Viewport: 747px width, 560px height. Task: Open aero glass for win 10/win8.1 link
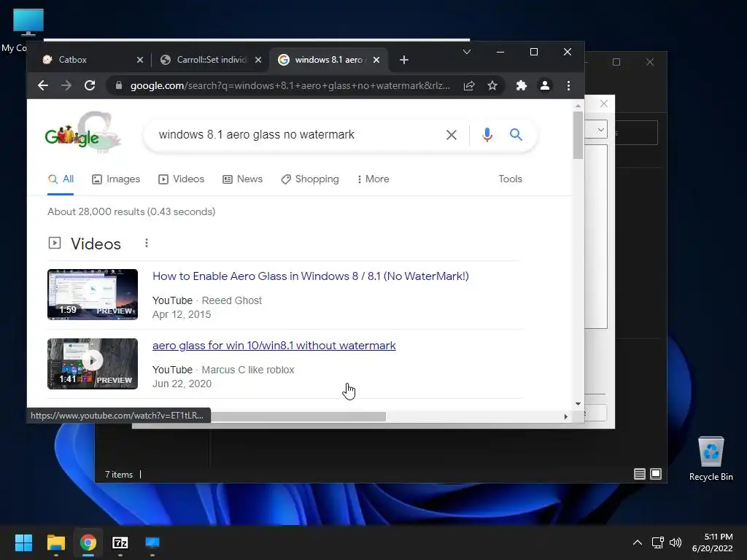pos(274,345)
